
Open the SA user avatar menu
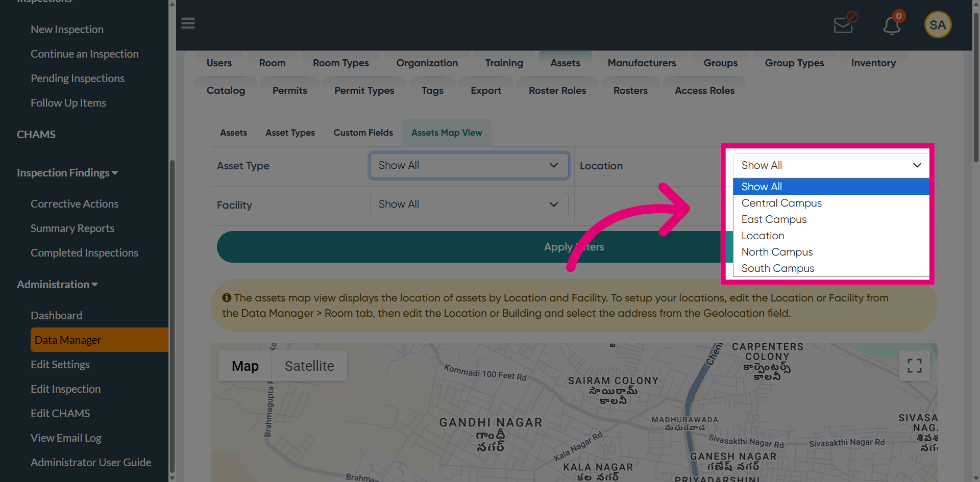click(x=938, y=24)
